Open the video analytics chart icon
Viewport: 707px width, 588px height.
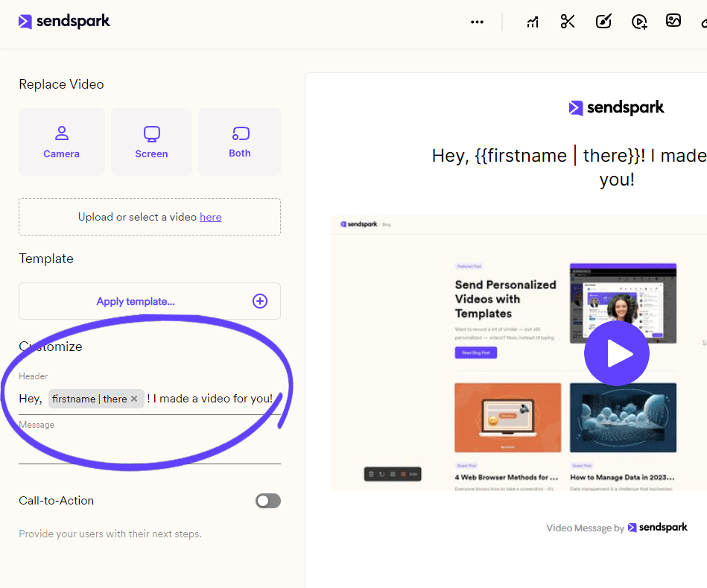click(533, 22)
